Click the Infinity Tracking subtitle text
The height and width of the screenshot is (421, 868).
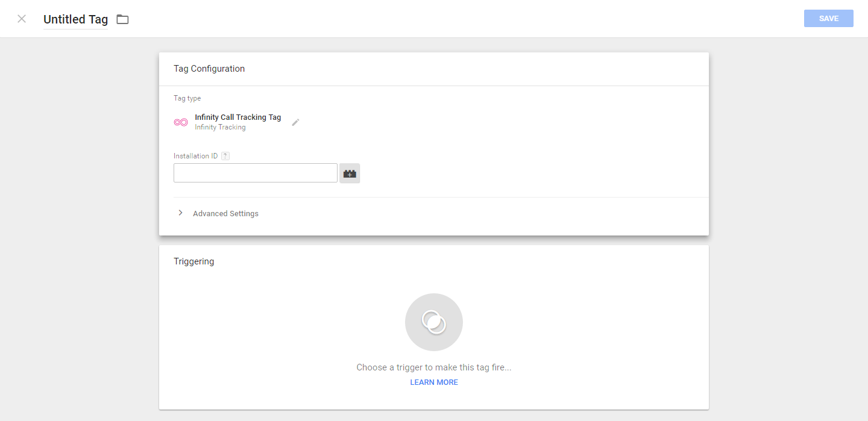220,128
